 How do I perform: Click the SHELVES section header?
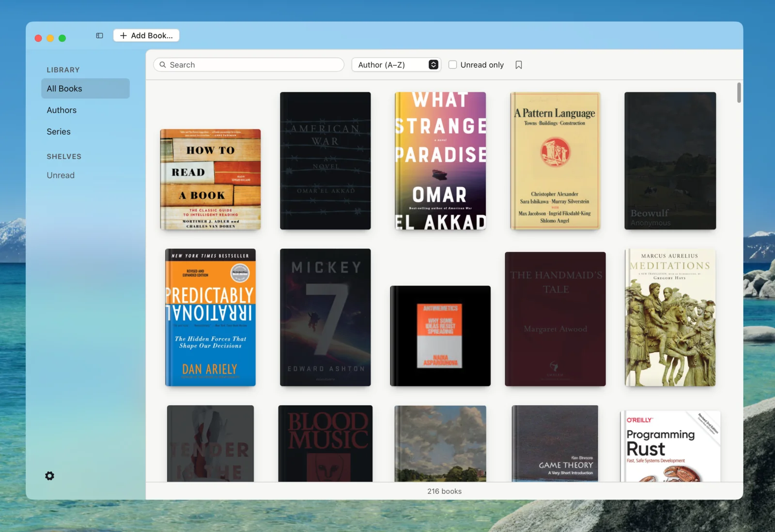pos(64,156)
